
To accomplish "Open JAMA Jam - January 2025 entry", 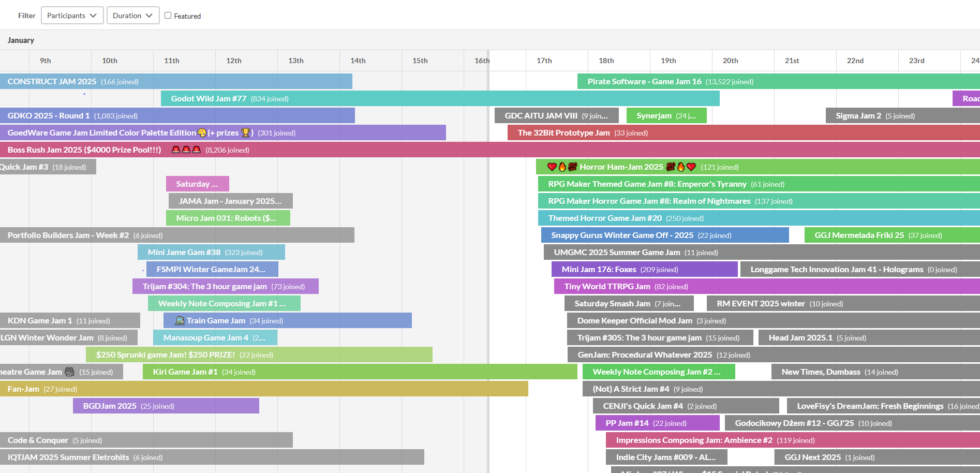I will coord(231,201).
